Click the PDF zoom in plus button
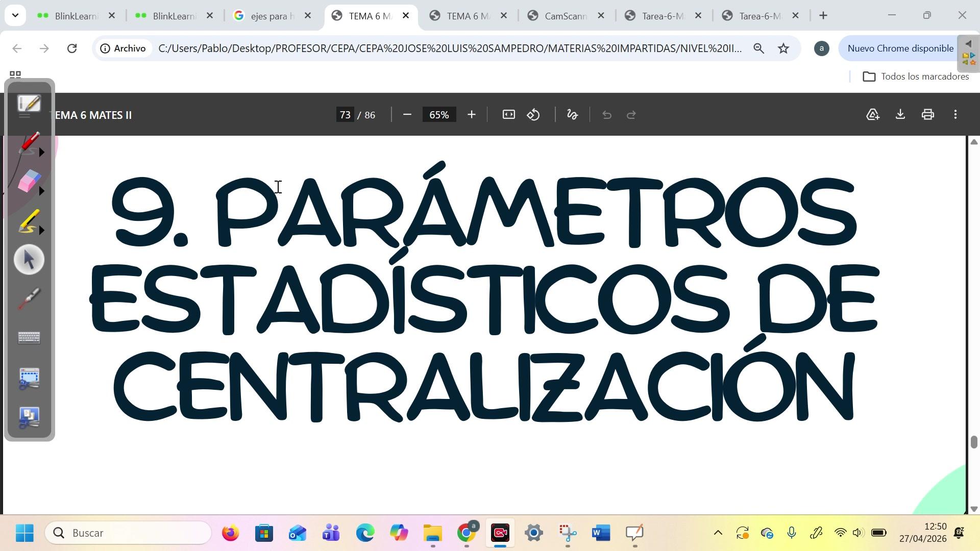This screenshot has height=551, width=980. coord(472,115)
